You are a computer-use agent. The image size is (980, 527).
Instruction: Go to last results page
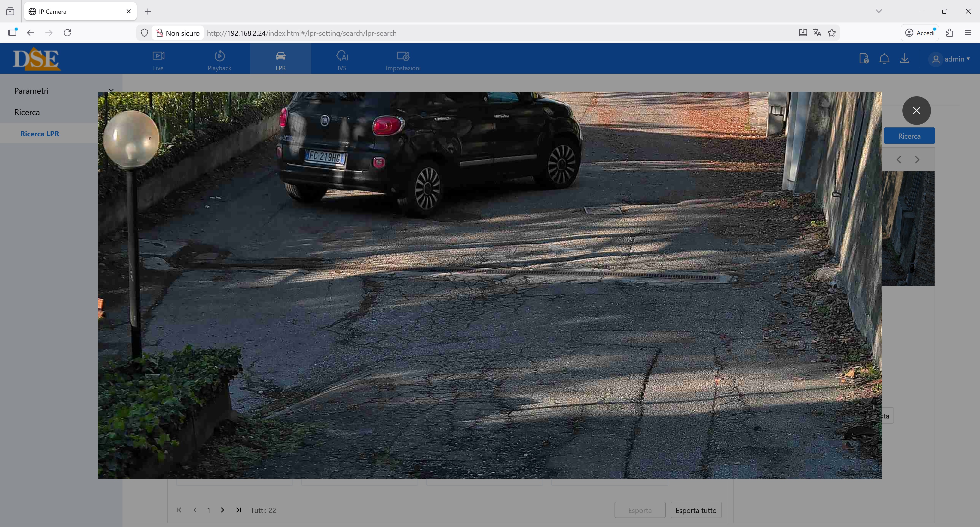pos(238,510)
